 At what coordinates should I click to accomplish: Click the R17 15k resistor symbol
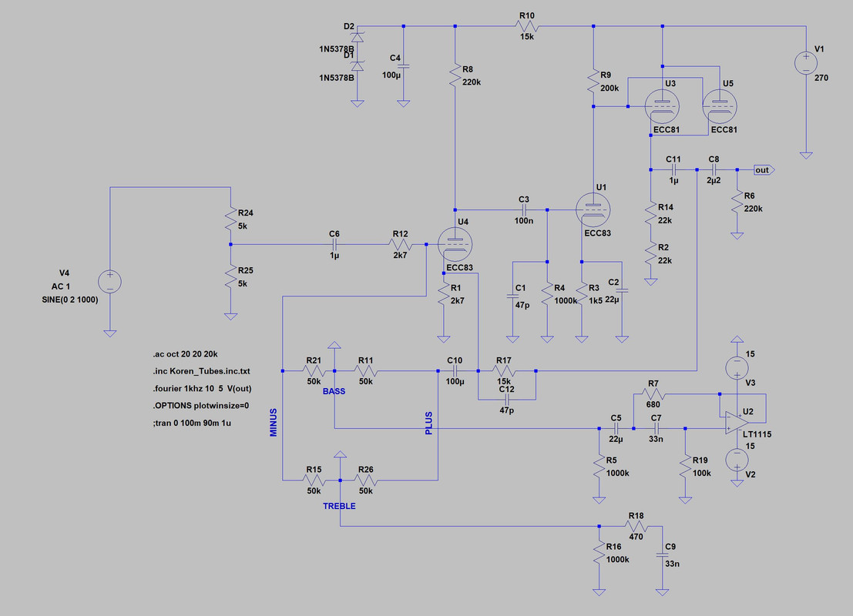point(504,371)
